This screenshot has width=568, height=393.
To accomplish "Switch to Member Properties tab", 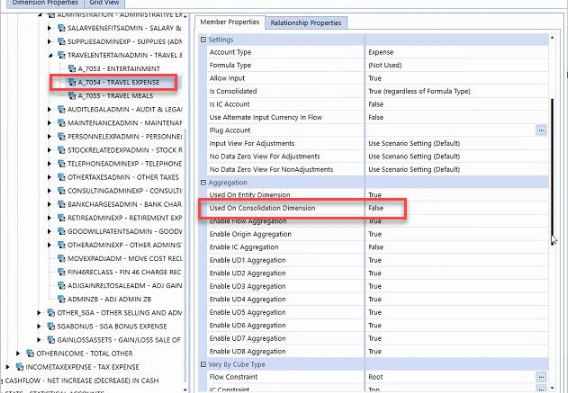I will 230,22.
